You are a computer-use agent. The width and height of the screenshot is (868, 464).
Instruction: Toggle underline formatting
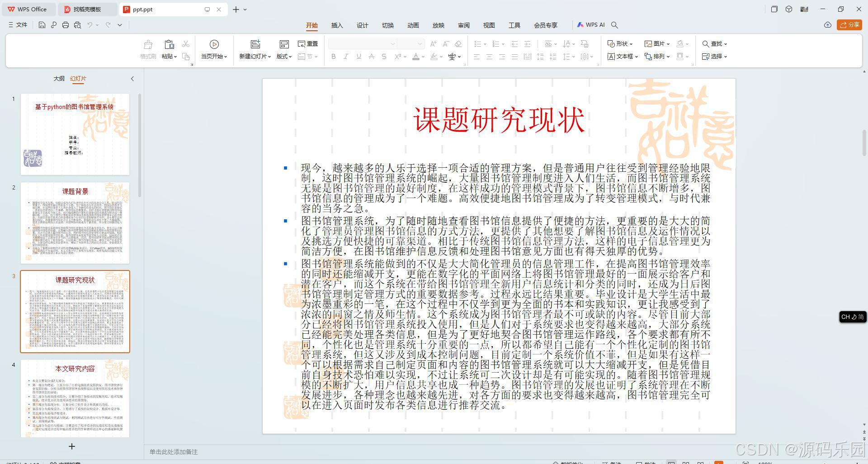pyautogui.click(x=358, y=57)
